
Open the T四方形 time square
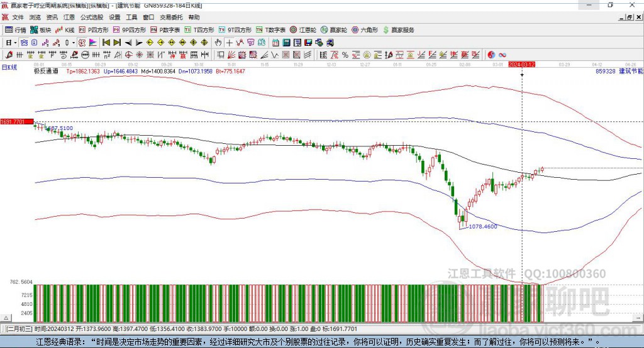click(199, 30)
